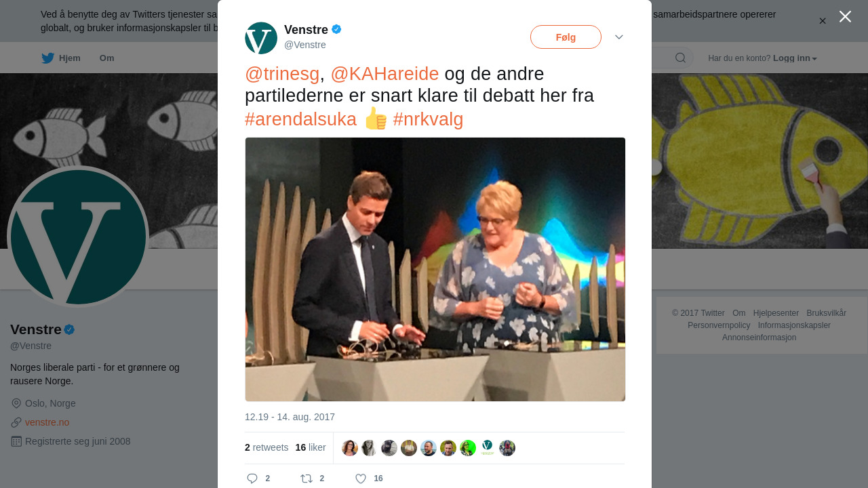Open the Hjelpesenter footer link
This screenshot has width=868, height=488.
776,313
